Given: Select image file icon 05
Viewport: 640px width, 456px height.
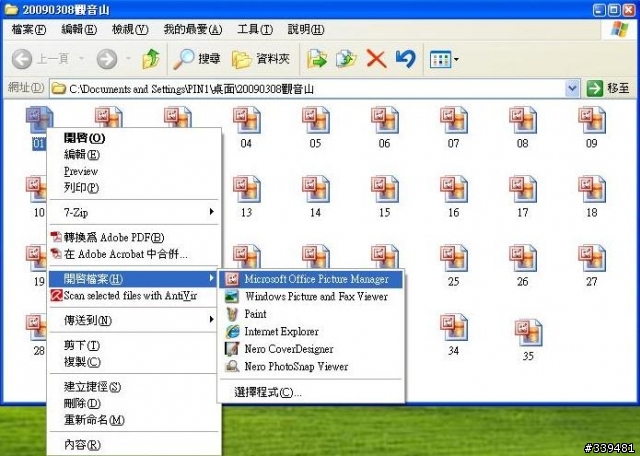Looking at the screenshot, I should pos(316,120).
